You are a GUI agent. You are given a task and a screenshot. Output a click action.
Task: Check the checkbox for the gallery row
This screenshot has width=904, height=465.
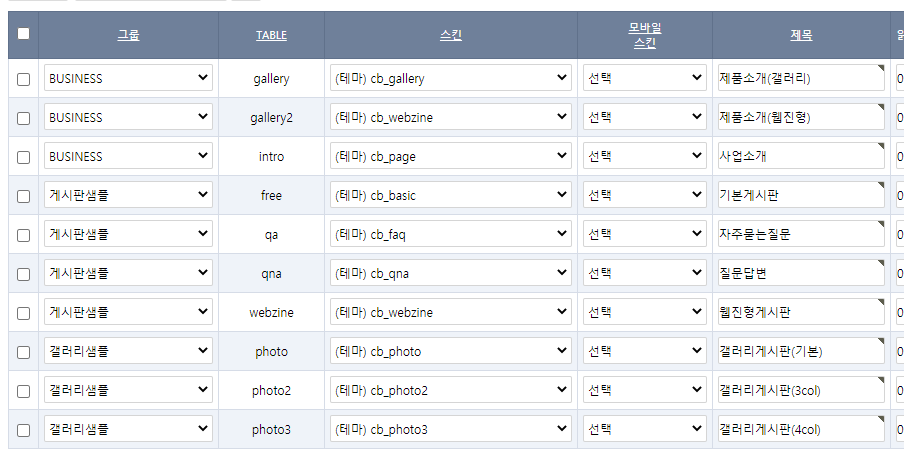24,79
